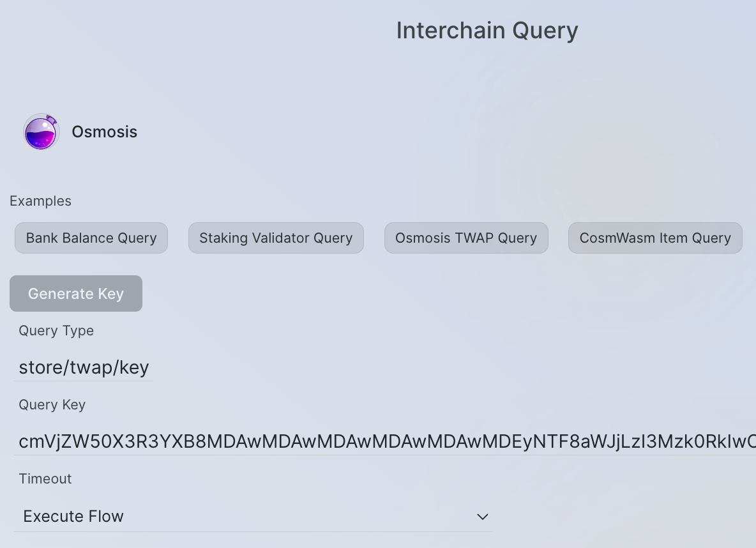Click the Query Key field label

coord(52,405)
